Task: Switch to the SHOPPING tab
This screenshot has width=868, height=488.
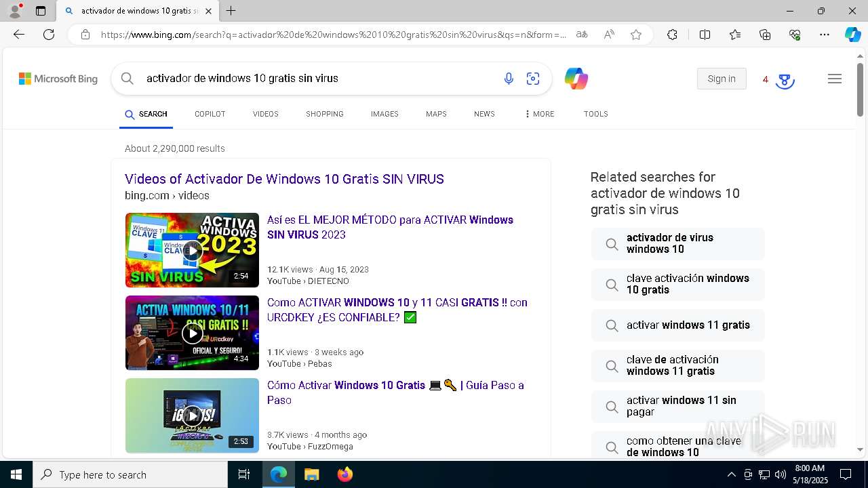Action: 325,114
